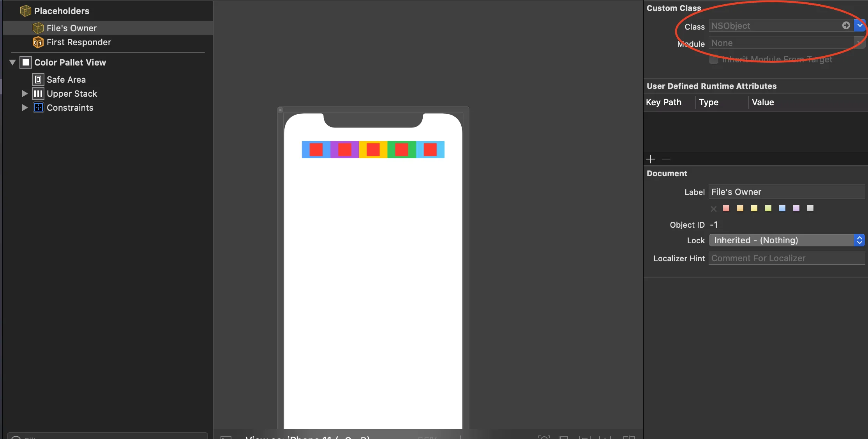Viewport: 868px width, 439px height.
Task: Clear label color with the X icon
Action: tap(713, 209)
